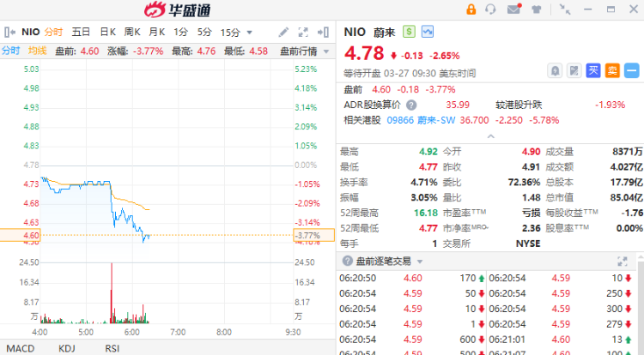Select the KDJ indicator tab
644x355 pixels.
click(66, 348)
